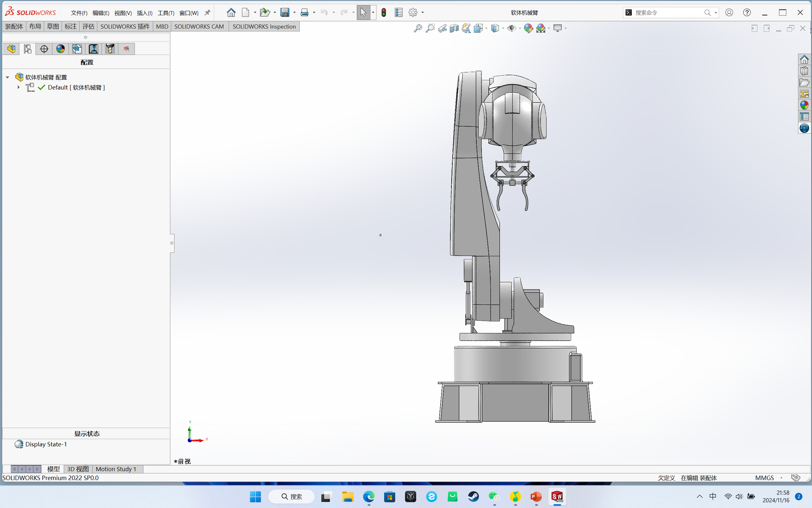Open dropdown next to Print icon
Image resolution: width=812 pixels, height=508 pixels.
pos(314,12)
